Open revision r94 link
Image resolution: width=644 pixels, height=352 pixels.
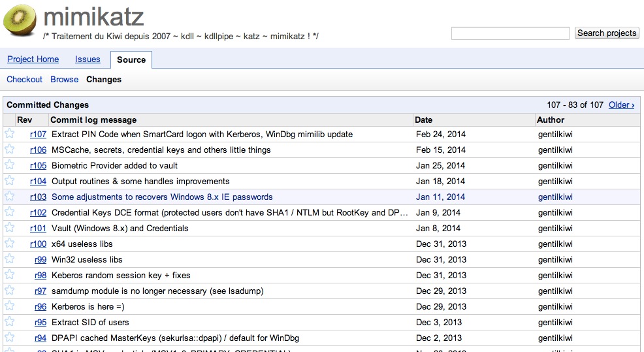click(x=40, y=338)
